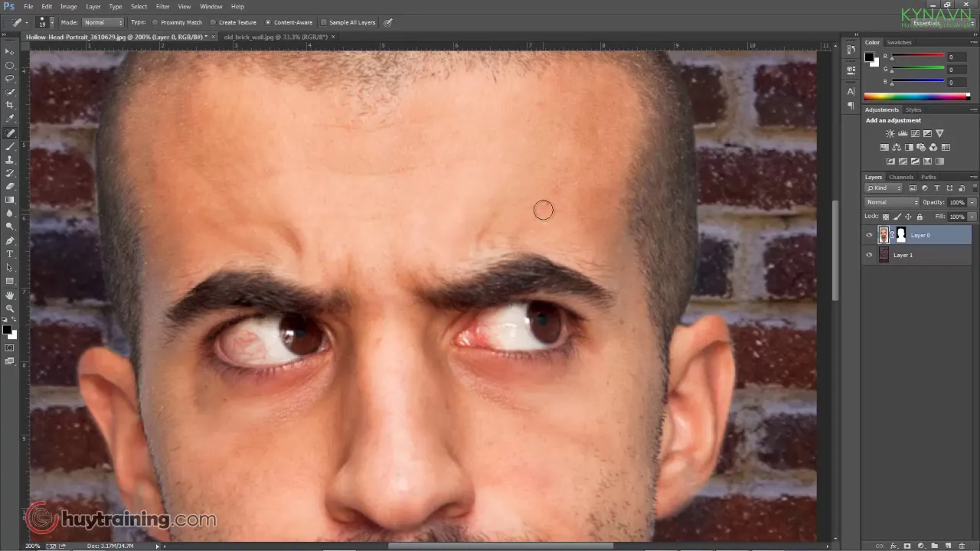Select the Gradient tool
980x551 pixels.
click(10, 200)
